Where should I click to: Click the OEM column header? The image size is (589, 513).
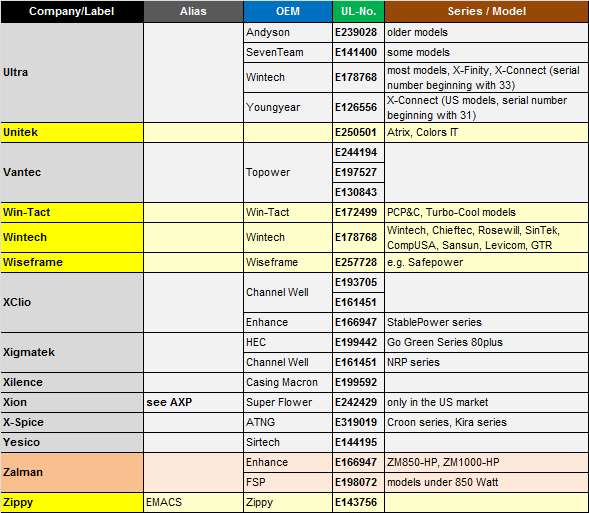point(288,11)
